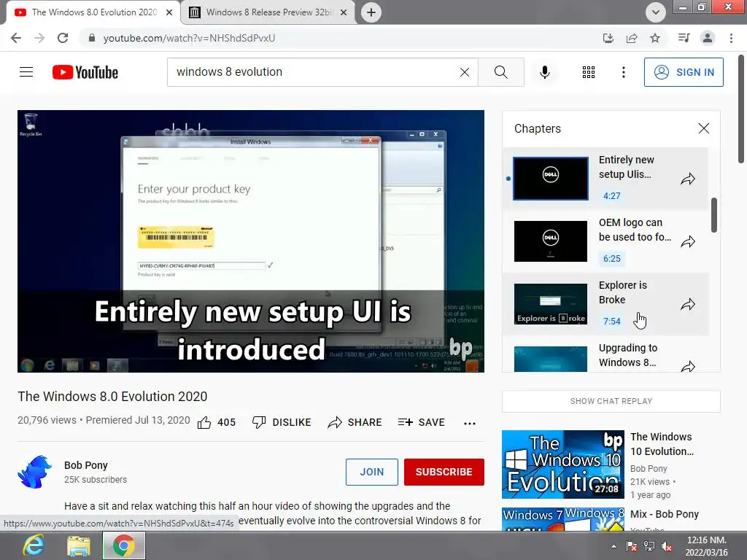Viewport: 747px width, 560px height.
Task: Open the 'Explorer is Broke' chapter thumbnail
Action: click(550, 304)
